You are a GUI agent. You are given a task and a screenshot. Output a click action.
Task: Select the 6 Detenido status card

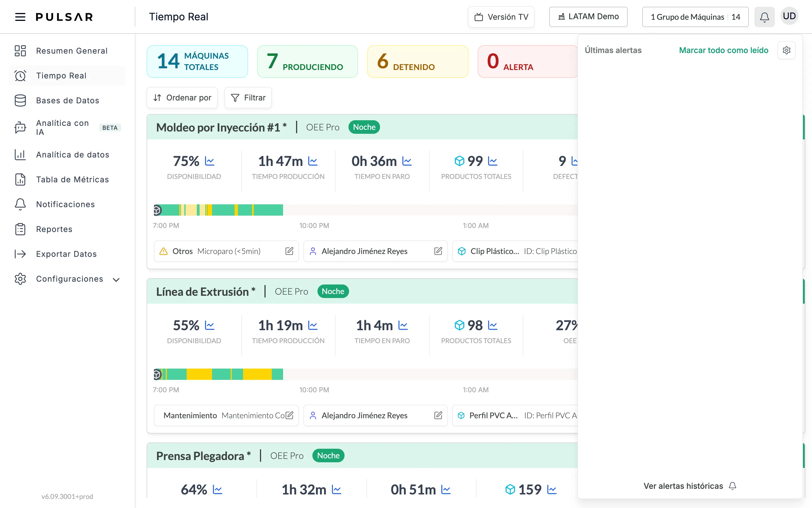pyautogui.click(x=418, y=62)
